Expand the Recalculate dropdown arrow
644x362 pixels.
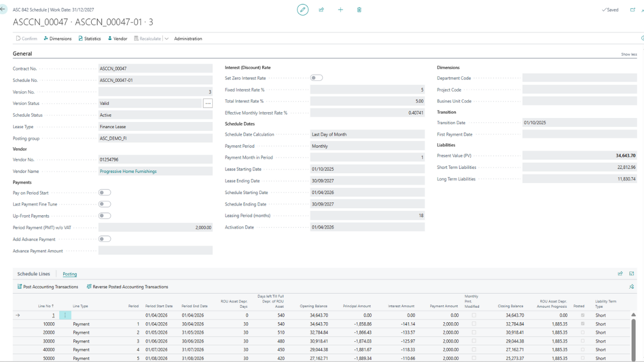tap(167, 39)
